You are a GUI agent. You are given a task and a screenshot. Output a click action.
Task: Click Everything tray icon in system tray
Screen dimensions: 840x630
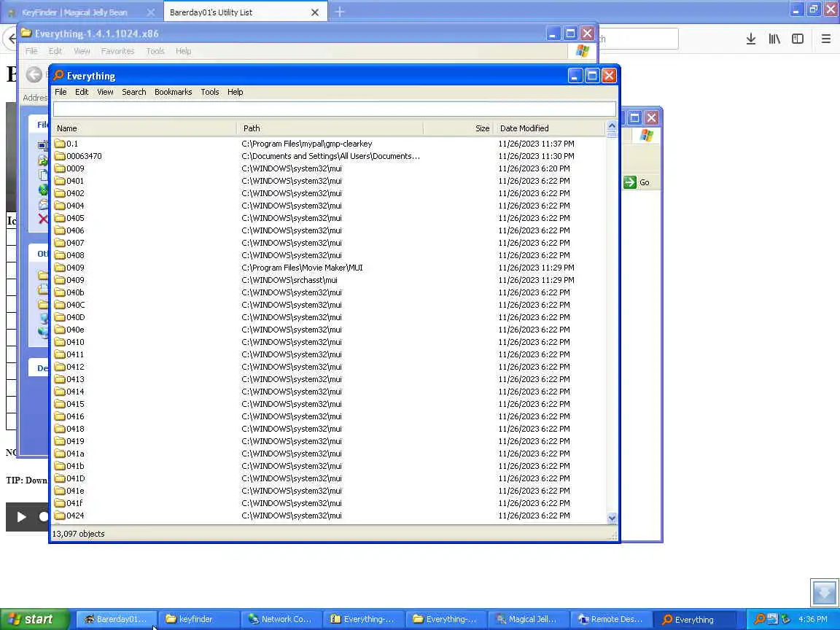coord(759,619)
